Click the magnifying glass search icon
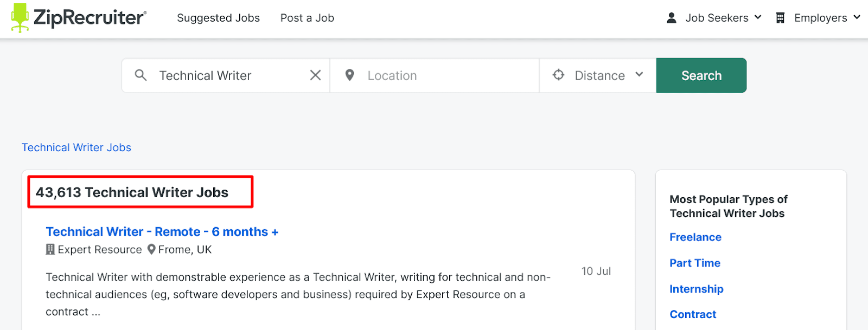 (141, 75)
